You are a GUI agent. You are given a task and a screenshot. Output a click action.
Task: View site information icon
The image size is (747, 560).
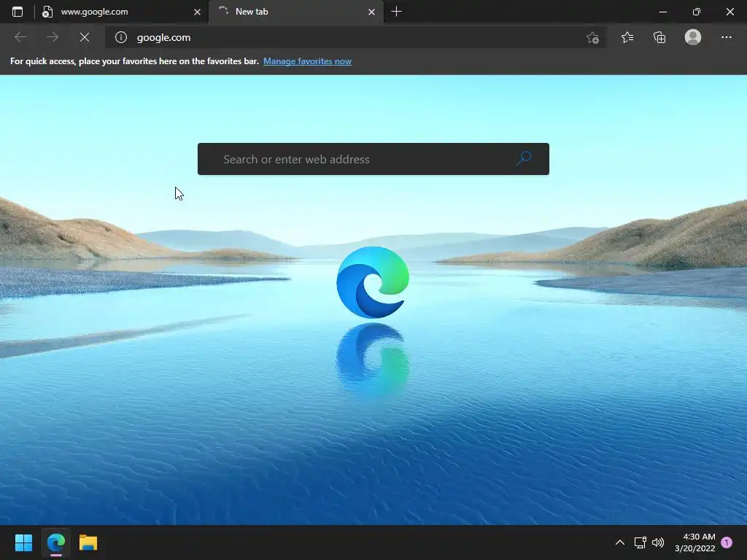tap(121, 37)
